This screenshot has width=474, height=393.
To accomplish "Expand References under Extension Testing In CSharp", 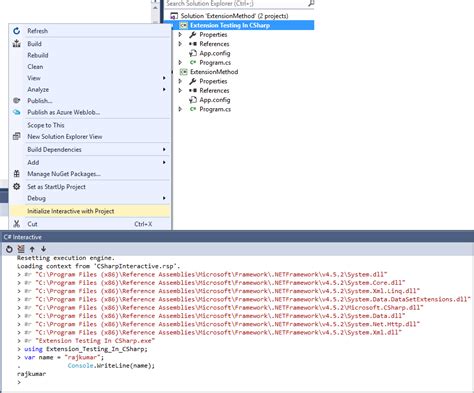I will point(180,44).
